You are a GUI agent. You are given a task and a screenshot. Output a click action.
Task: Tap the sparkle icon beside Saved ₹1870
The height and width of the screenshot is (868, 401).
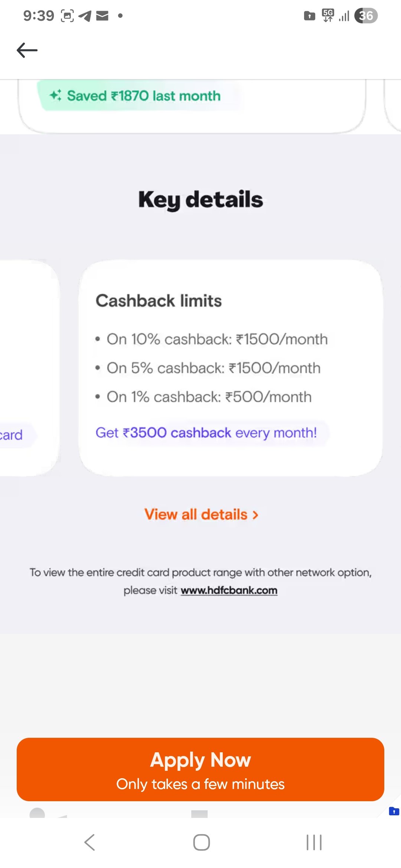55,95
